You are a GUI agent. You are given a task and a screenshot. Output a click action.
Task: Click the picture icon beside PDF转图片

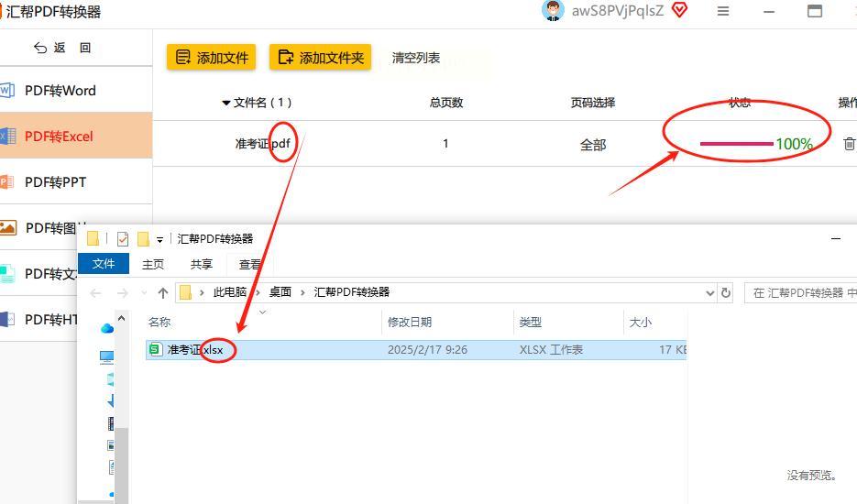tap(7, 228)
